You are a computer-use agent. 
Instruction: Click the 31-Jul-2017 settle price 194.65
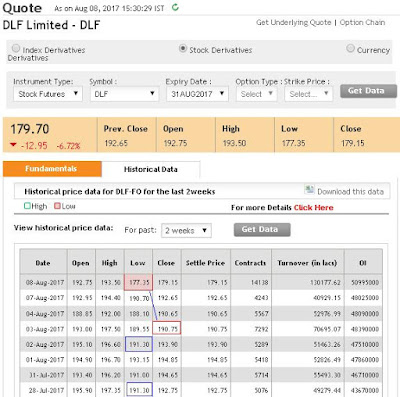[x=217, y=375]
